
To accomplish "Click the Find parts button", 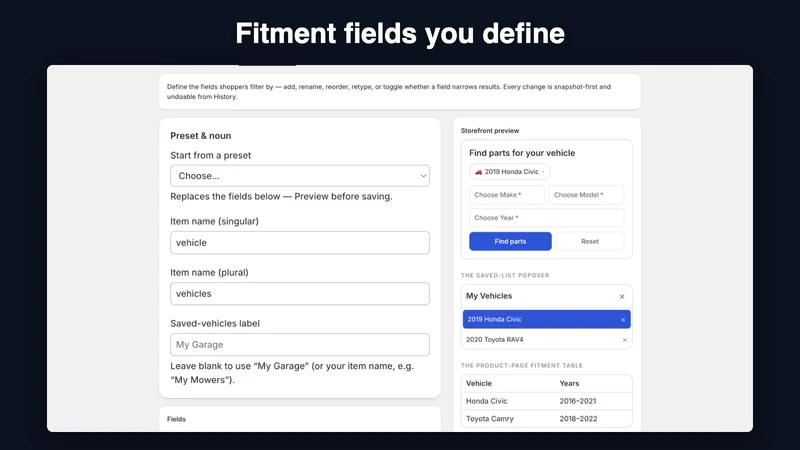I will click(510, 241).
